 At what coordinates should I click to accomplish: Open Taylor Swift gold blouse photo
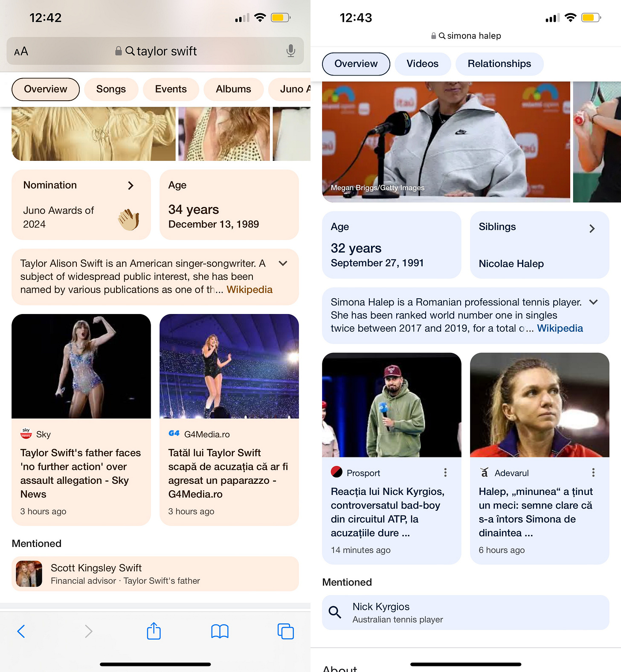(93, 134)
